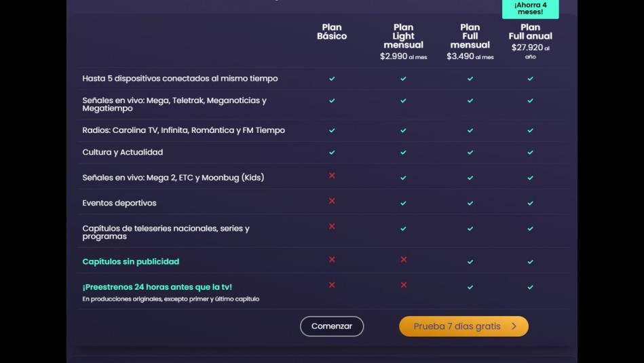
Task: Select the Plan Full mensual header
Action: point(470,37)
